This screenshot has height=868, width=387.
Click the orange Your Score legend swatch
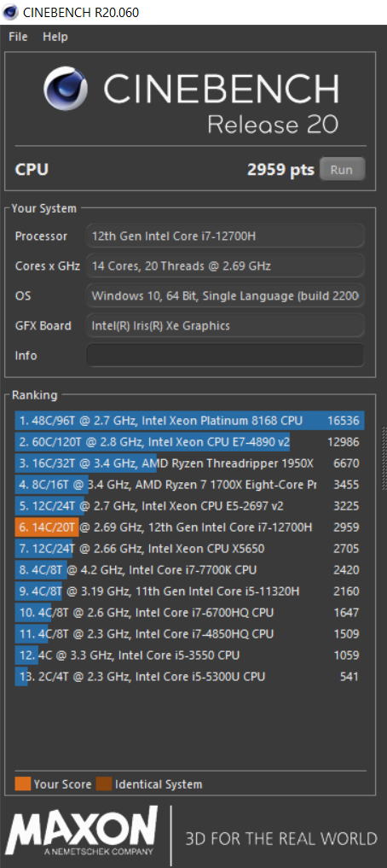coord(23,784)
